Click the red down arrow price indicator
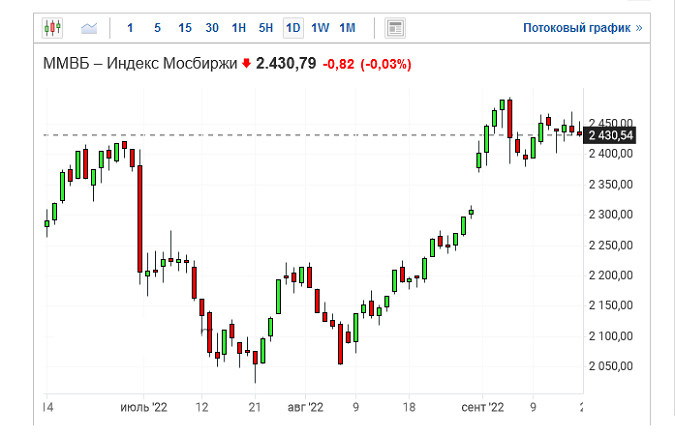Image resolution: width=675 pixels, height=434 pixels. pos(246,64)
